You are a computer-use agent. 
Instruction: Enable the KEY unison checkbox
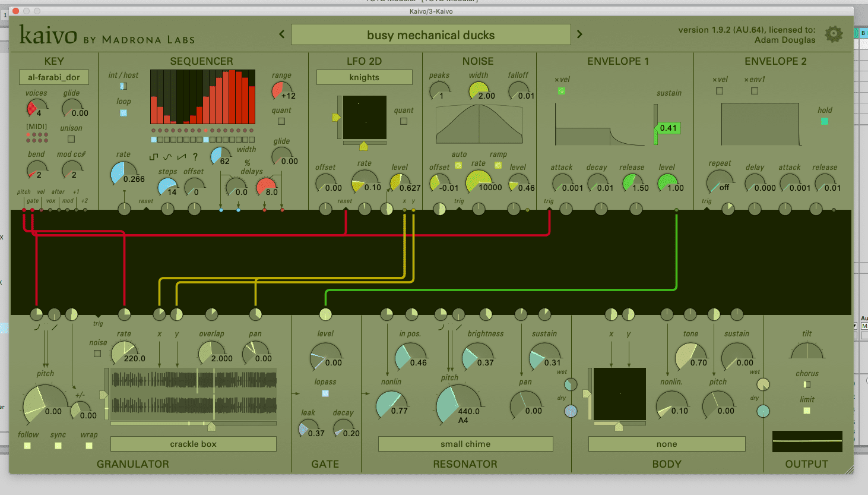tap(71, 139)
